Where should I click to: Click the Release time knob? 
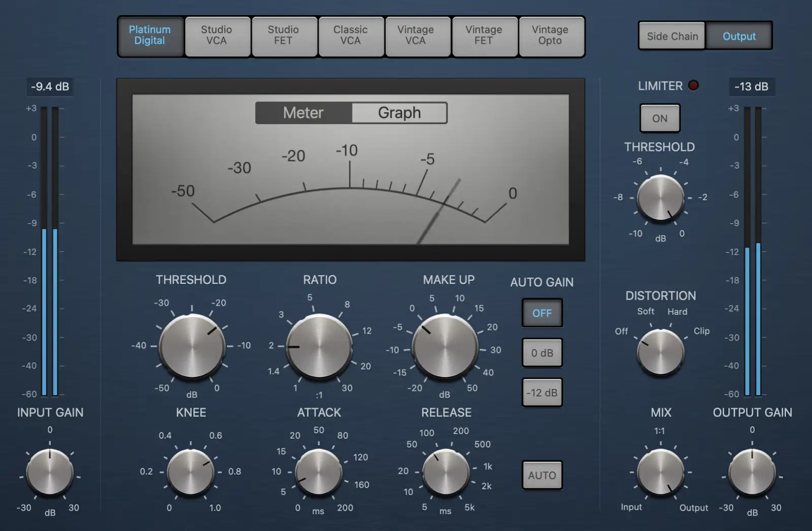coord(446,472)
